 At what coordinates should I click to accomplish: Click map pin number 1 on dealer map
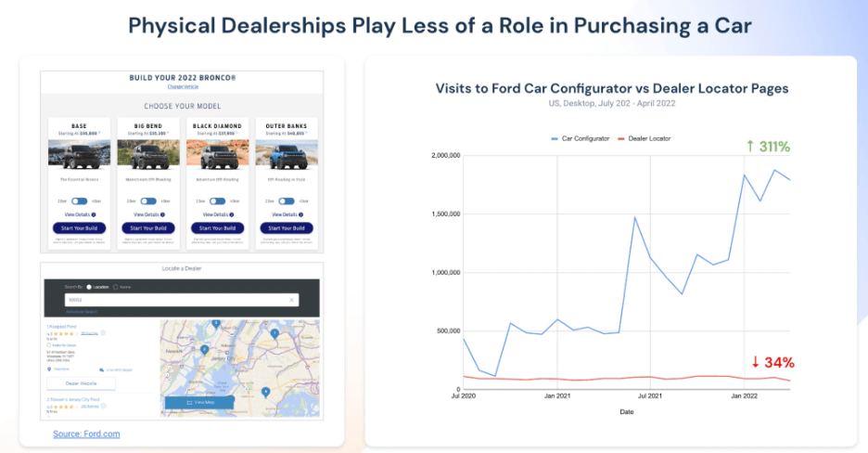(274, 332)
